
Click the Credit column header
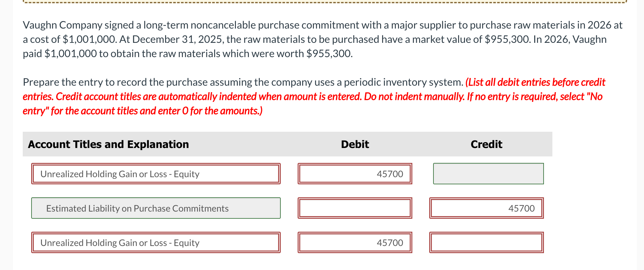486,144
